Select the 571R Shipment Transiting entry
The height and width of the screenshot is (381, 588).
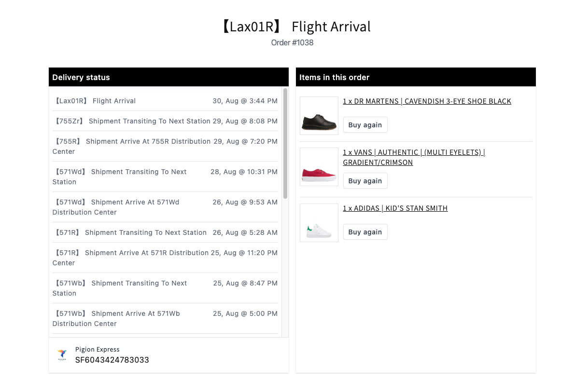[x=165, y=232]
